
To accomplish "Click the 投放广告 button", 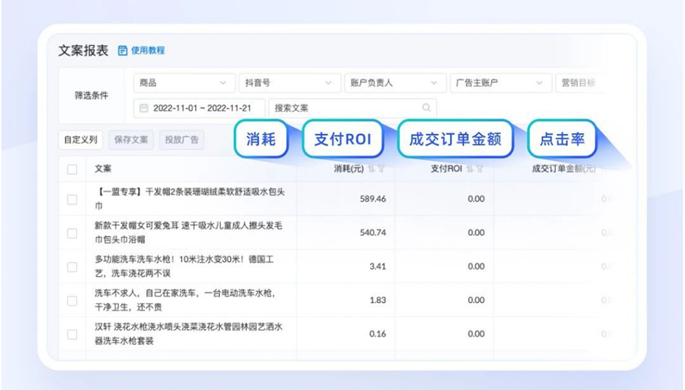I will pos(182,140).
